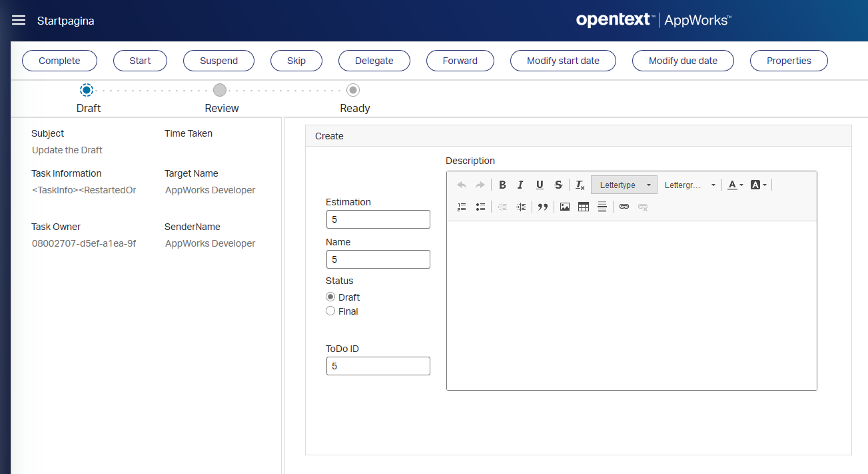
Task: Toggle bold formatting in the Description editor
Action: 502,185
